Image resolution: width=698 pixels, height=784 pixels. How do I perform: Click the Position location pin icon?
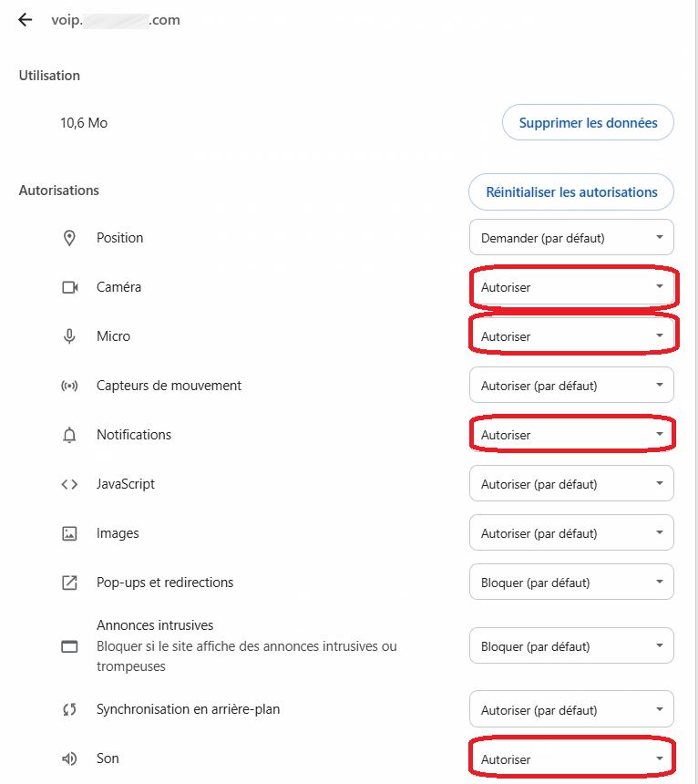click(x=69, y=238)
